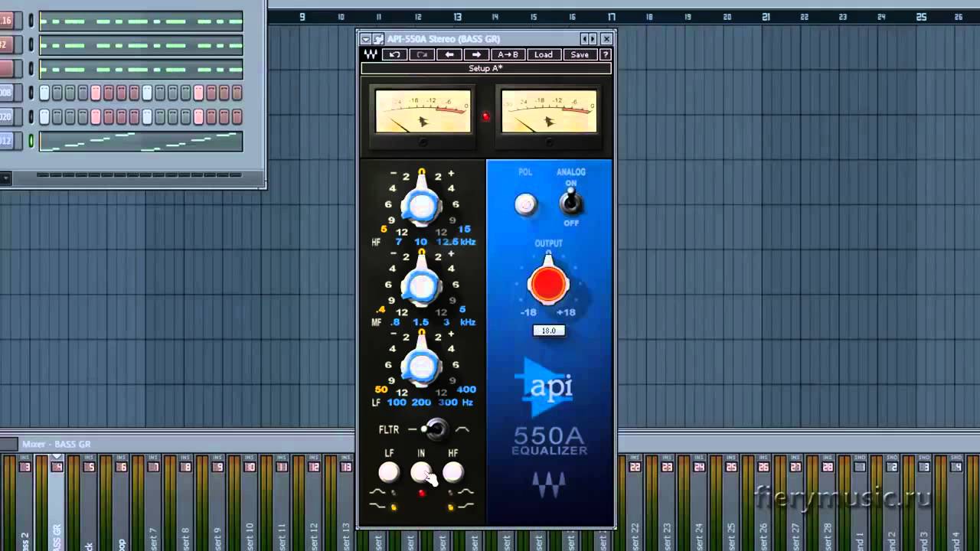Click the red OUTPUT knob
The width and height of the screenshot is (980, 551).
(548, 285)
